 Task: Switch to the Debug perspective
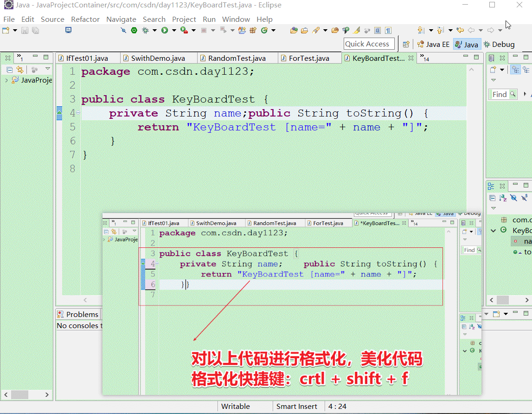pyautogui.click(x=499, y=45)
